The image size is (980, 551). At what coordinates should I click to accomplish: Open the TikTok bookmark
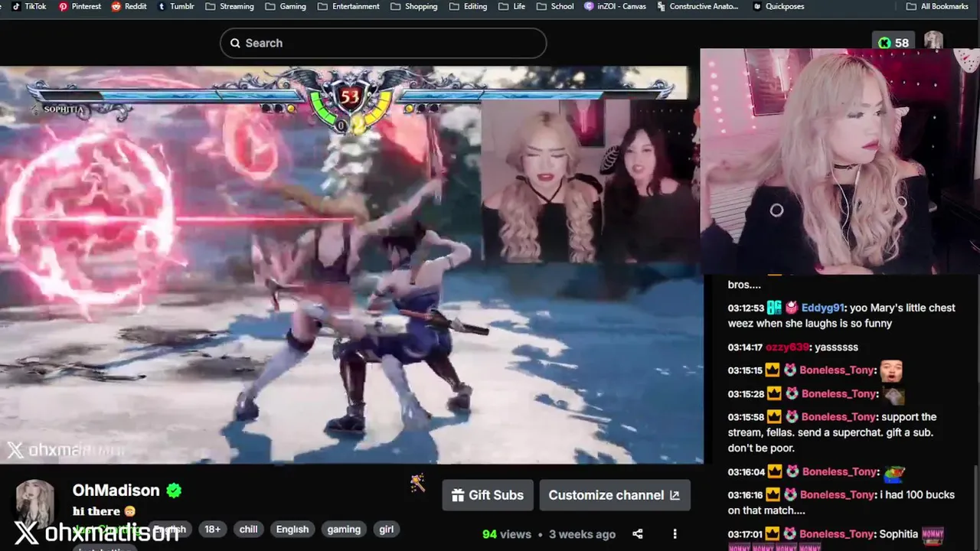click(29, 6)
